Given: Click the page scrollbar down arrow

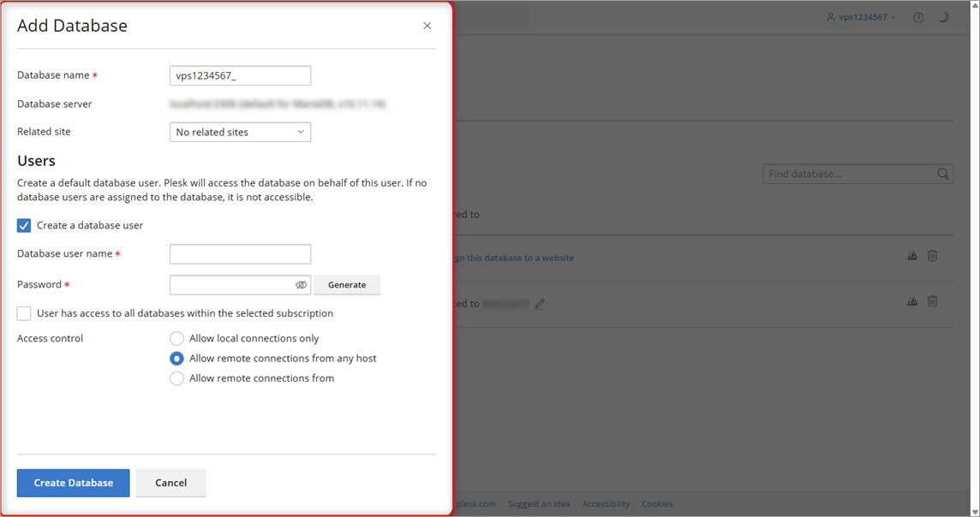Looking at the screenshot, I should [x=974, y=511].
